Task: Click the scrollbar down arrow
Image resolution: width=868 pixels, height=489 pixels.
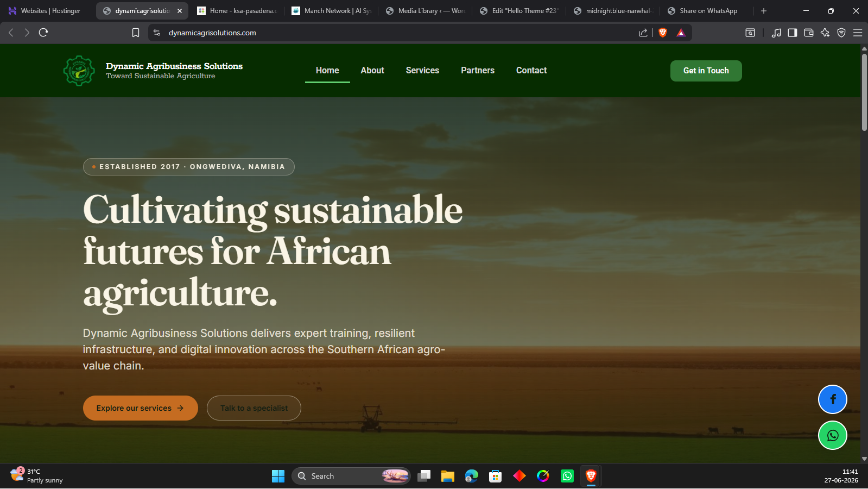Action: (x=864, y=459)
